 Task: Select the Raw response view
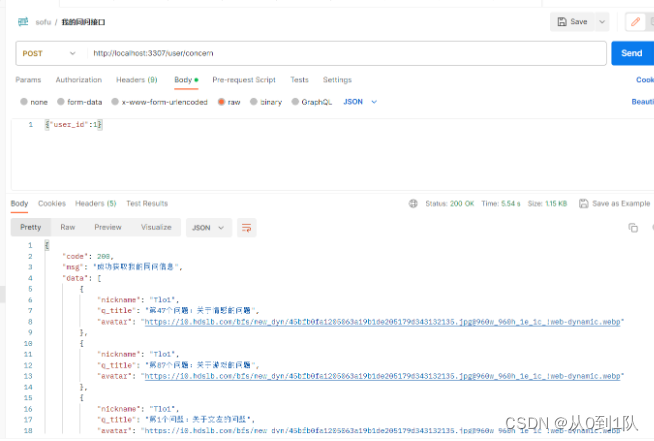click(68, 227)
